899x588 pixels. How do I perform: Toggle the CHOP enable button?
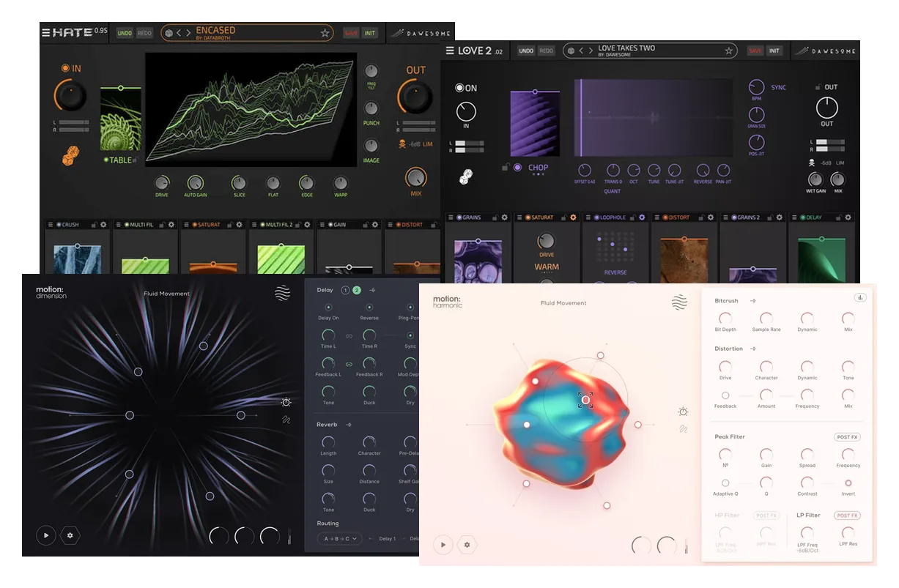(x=517, y=168)
